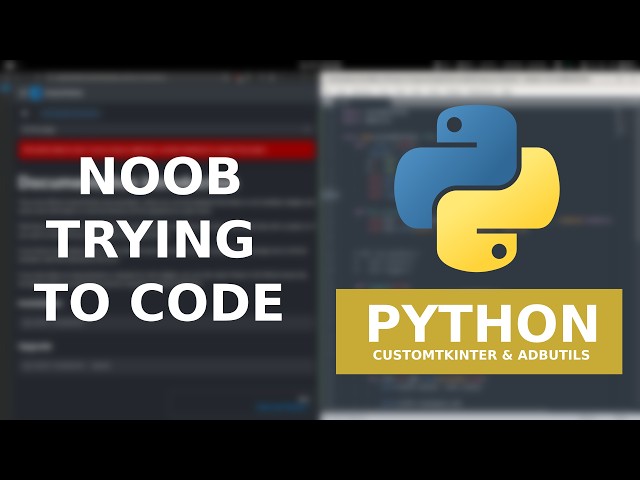Click the Python logo graphic
The image size is (640, 480).
477,188
